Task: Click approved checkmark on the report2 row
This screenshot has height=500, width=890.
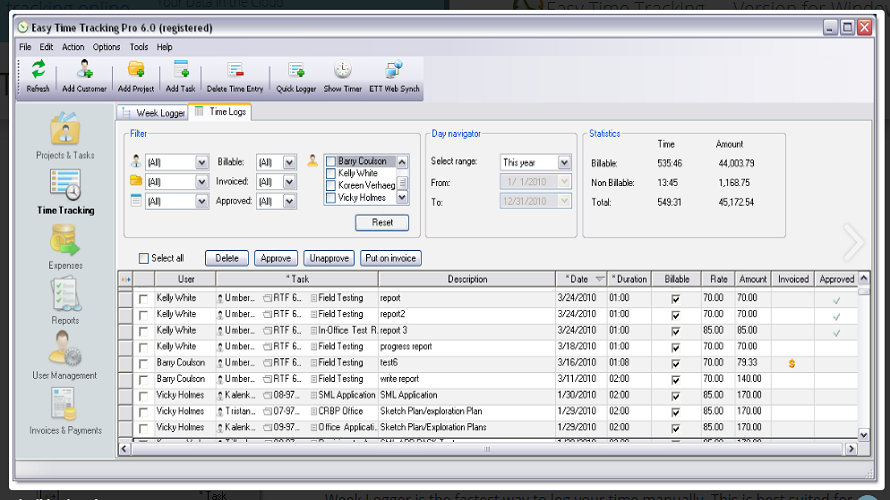Action: [836, 317]
